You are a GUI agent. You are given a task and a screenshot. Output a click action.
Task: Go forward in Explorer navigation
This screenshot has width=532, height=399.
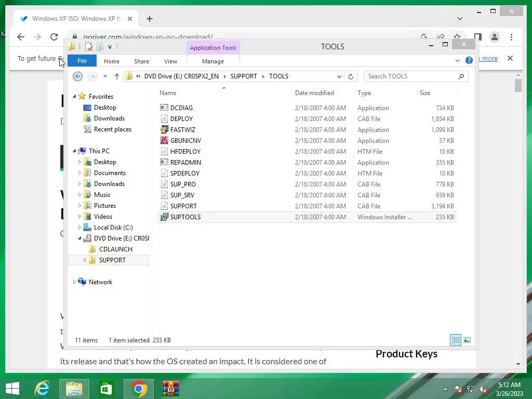pos(92,76)
